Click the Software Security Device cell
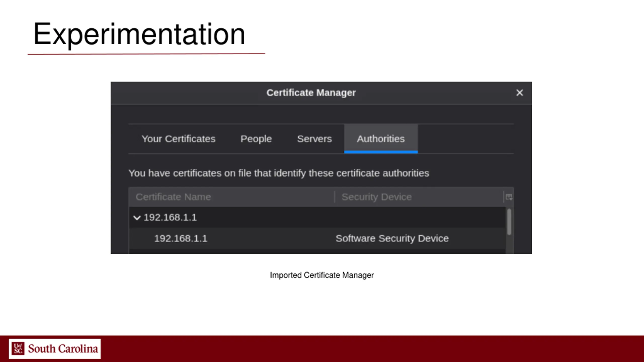Image resolution: width=644 pixels, height=362 pixels. pos(392,238)
